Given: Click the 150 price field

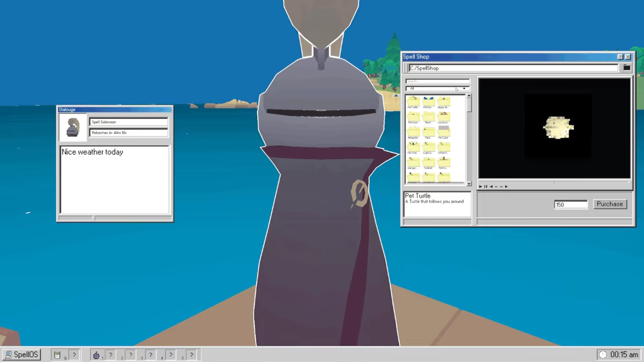Looking at the screenshot, I should [x=570, y=205].
